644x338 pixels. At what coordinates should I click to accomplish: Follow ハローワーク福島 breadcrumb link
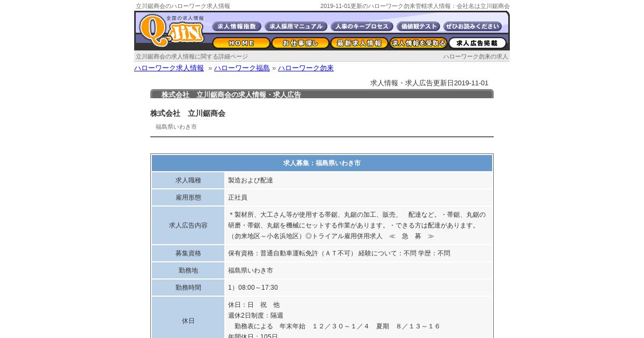coord(242,68)
